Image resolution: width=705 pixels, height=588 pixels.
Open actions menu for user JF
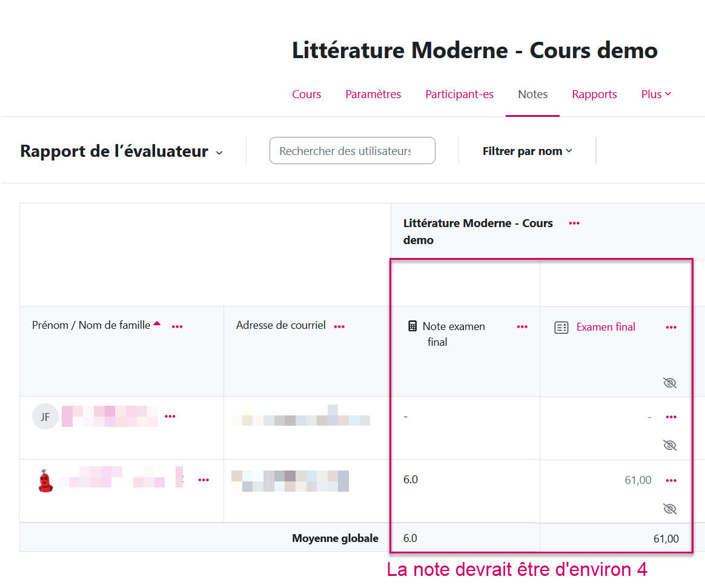tap(170, 417)
